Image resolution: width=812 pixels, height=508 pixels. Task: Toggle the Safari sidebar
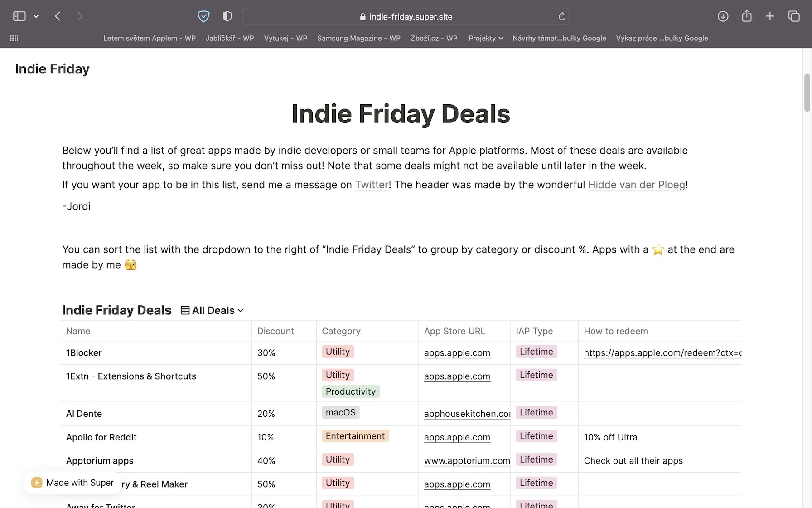point(19,16)
